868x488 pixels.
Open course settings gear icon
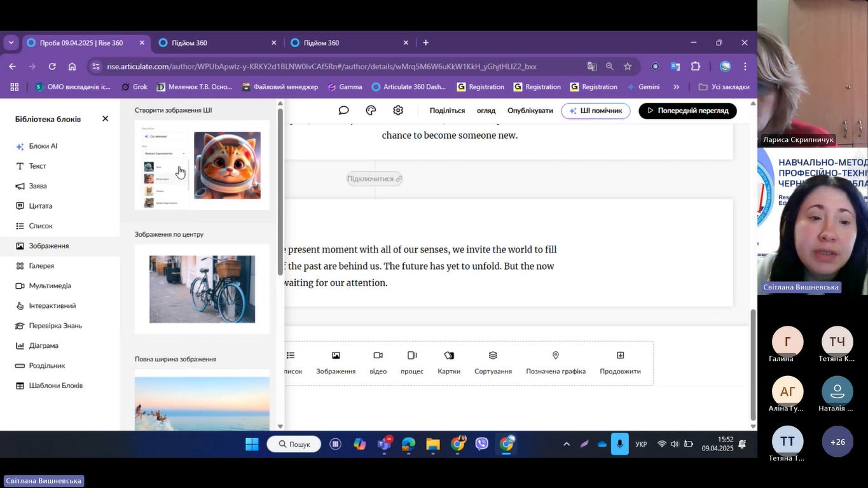click(398, 111)
